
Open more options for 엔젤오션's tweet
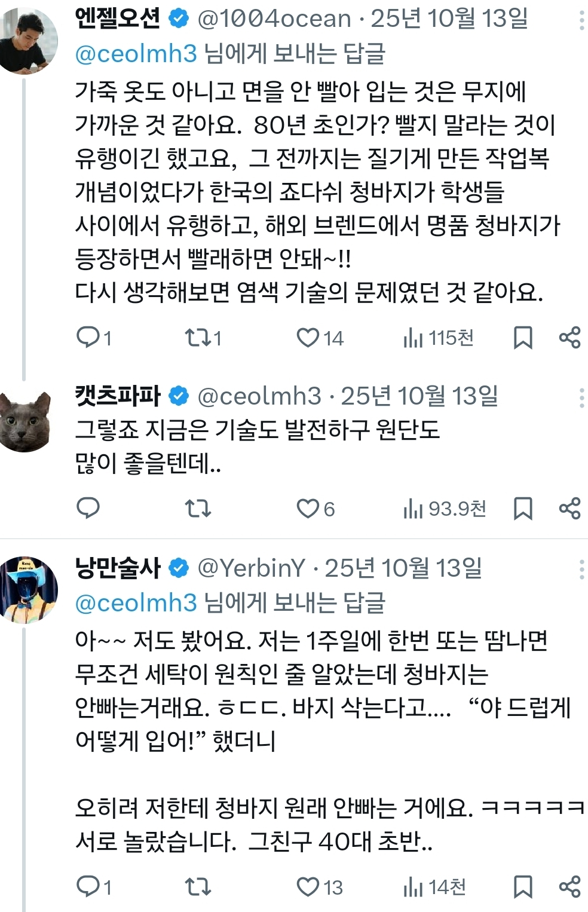(x=581, y=20)
